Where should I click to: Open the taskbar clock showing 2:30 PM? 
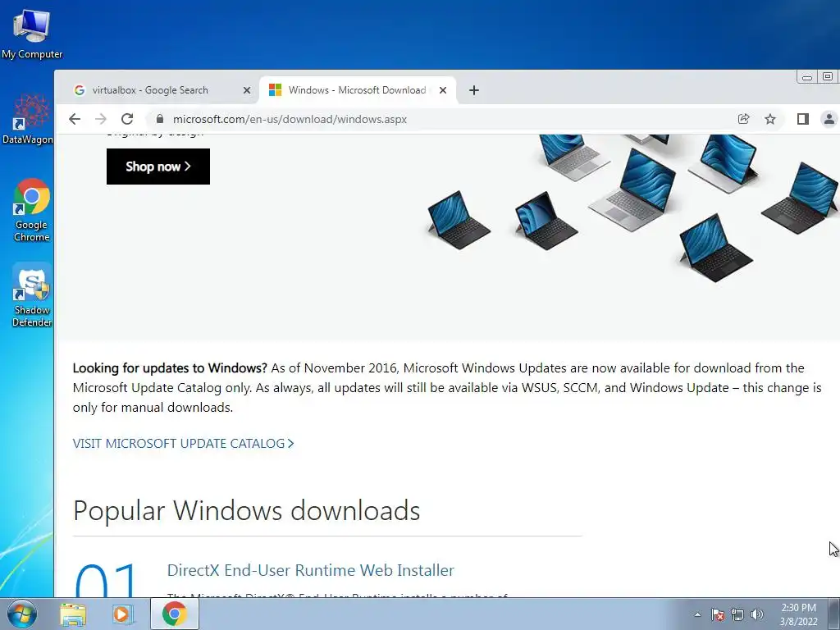pos(798,614)
